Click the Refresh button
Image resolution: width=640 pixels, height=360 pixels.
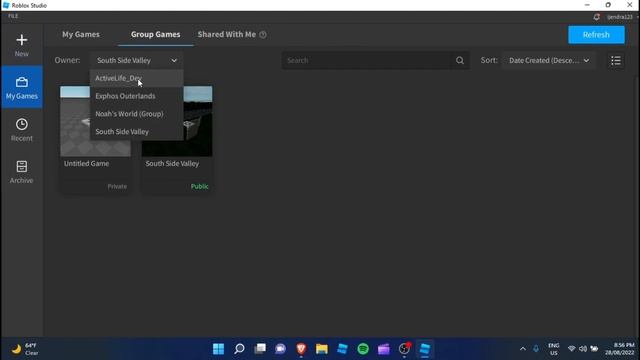coord(596,35)
